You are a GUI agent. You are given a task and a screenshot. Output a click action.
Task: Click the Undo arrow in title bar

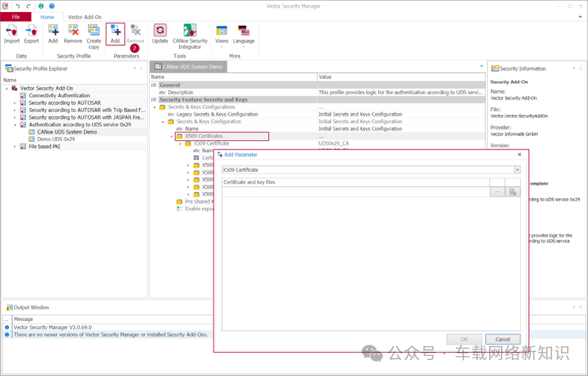tap(17, 6)
